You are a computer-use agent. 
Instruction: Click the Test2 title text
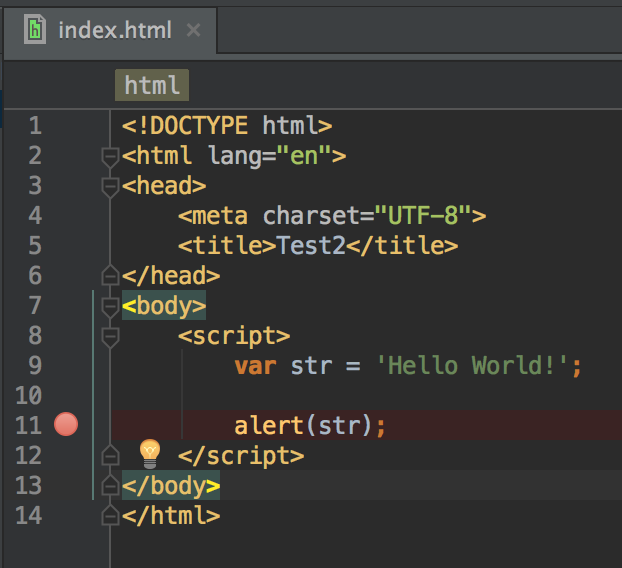tap(311, 246)
